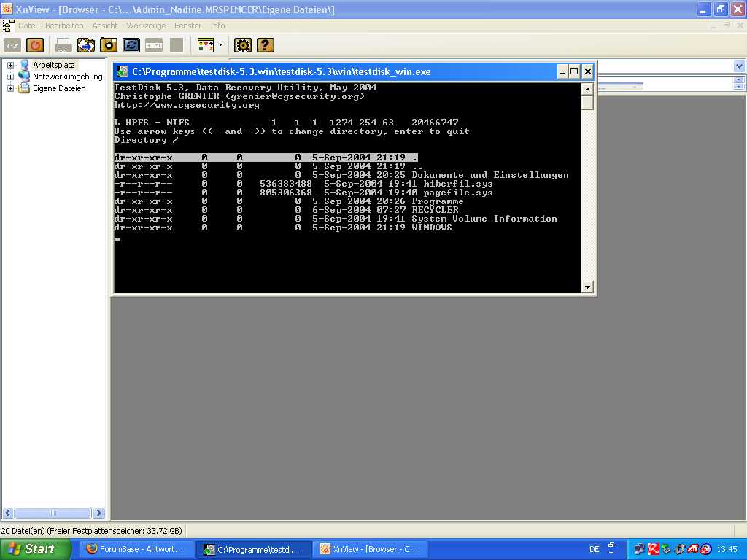The image size is (747, 560).
Task: Click the round red-blue tray icon
Action: pos(706,549)
